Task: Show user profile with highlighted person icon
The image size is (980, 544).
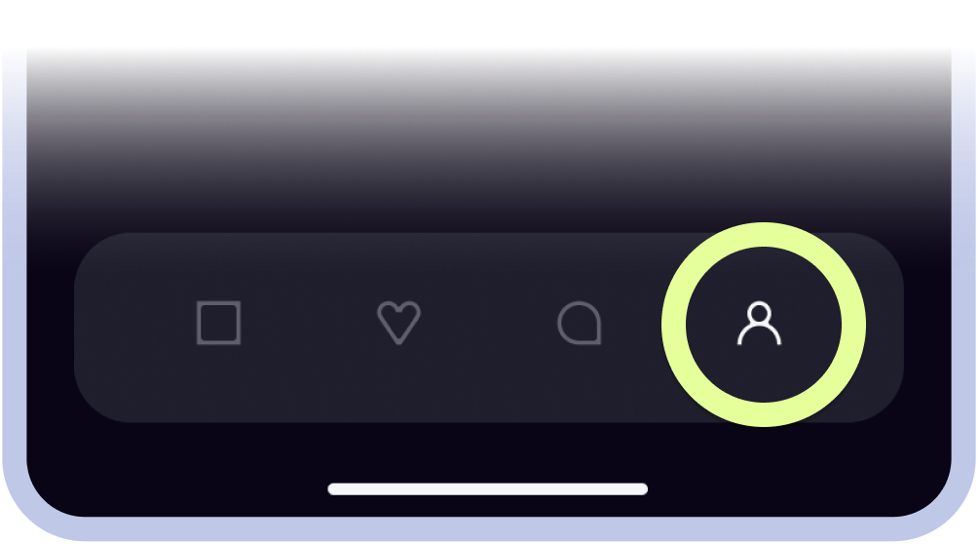Action: (x=760, y=324)
